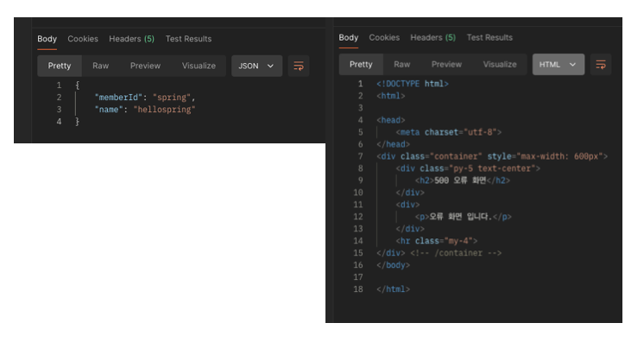Image resolution: width=644 pixels, height=342 pixels.
Task: Open the JSON format dropdown
Action: (256, 66)
